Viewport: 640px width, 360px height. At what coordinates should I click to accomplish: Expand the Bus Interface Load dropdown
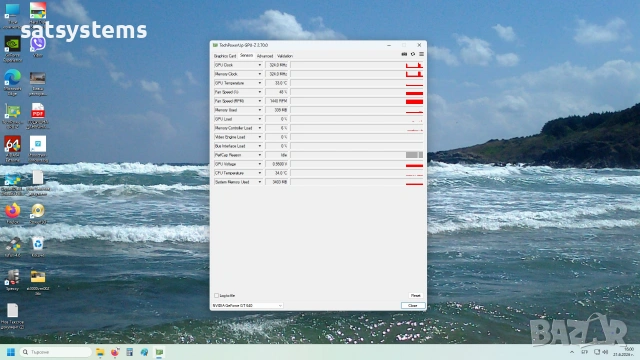pos(260,146)
